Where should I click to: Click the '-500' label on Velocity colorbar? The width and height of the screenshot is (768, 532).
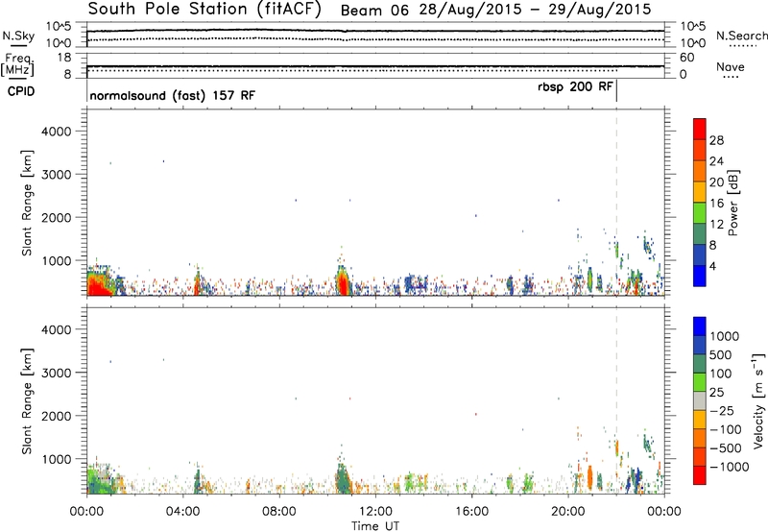pos(726,447)
